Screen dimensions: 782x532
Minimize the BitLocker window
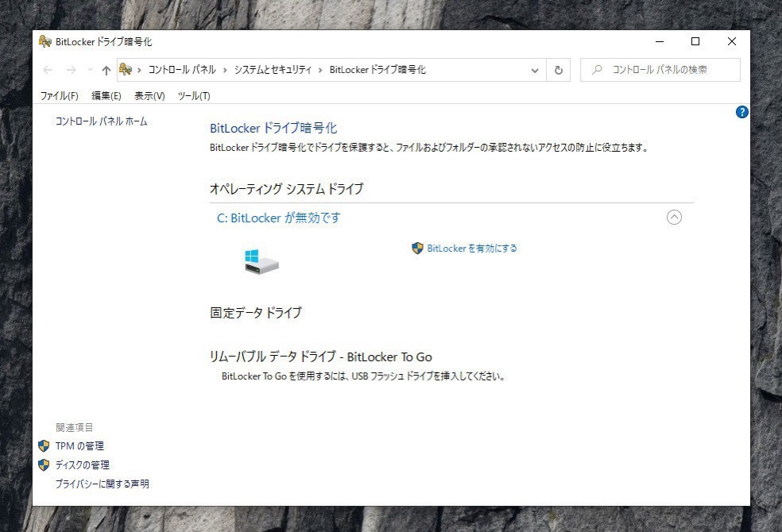click(x=660, y=41)
